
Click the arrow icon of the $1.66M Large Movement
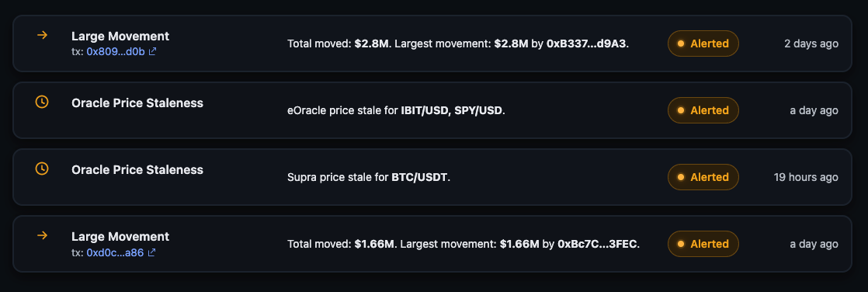42,235
